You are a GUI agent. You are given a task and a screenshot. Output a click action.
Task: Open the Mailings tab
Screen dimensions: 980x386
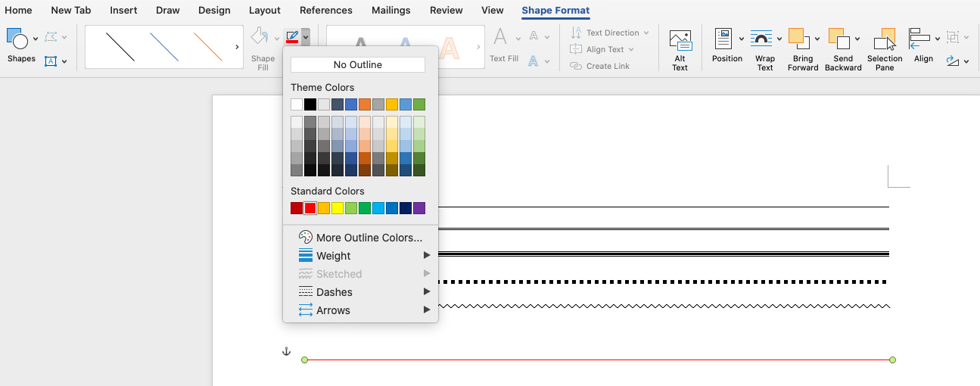click(x=391, y=11)
